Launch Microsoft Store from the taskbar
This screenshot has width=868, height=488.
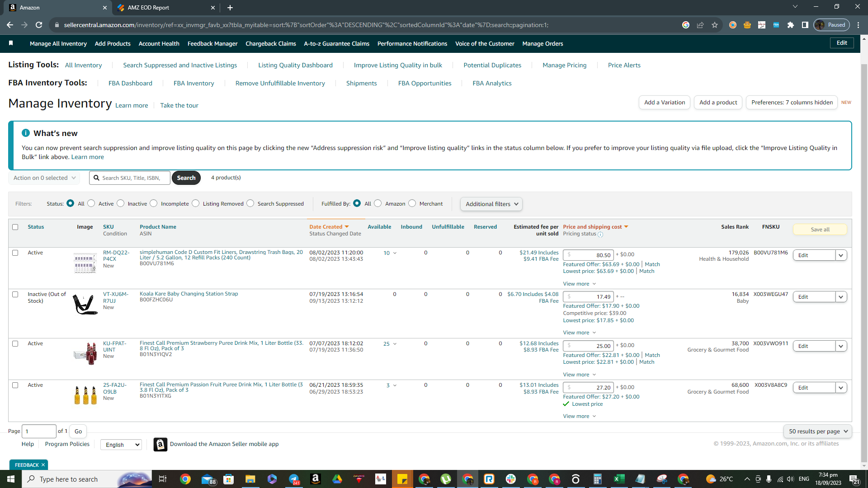pyautogui.click(x=229, y=479)
